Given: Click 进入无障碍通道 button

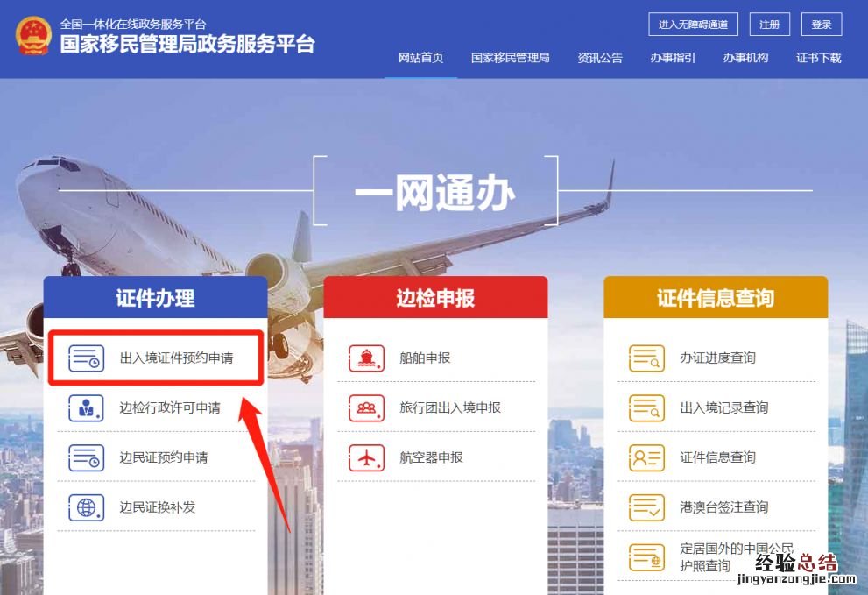Looking at the screenshot, I should 693,25.
